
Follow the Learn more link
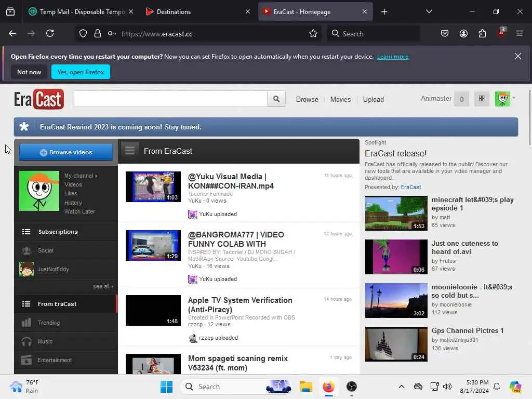[393, 57]
